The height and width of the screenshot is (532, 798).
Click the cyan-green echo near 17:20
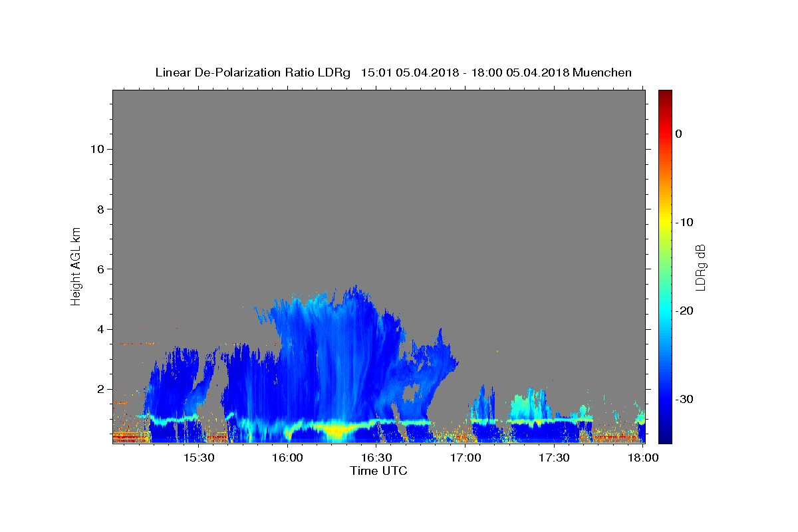tap(530, 404)
